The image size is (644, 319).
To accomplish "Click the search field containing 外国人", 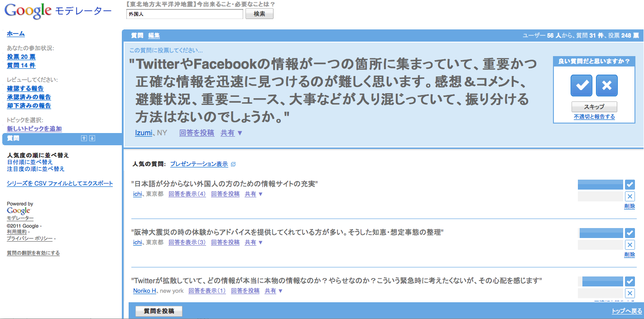I will click(184, 14).
